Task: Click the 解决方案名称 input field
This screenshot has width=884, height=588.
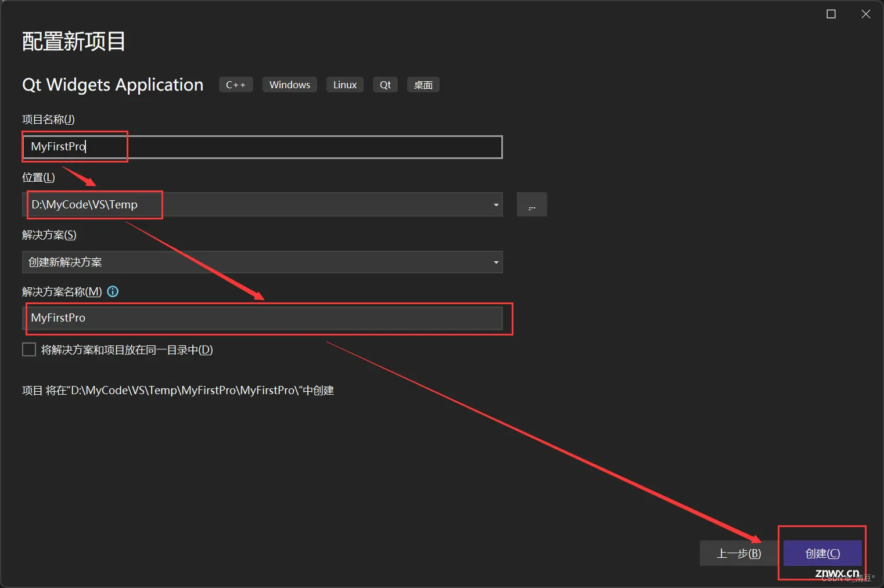Action: click(263, 318)
